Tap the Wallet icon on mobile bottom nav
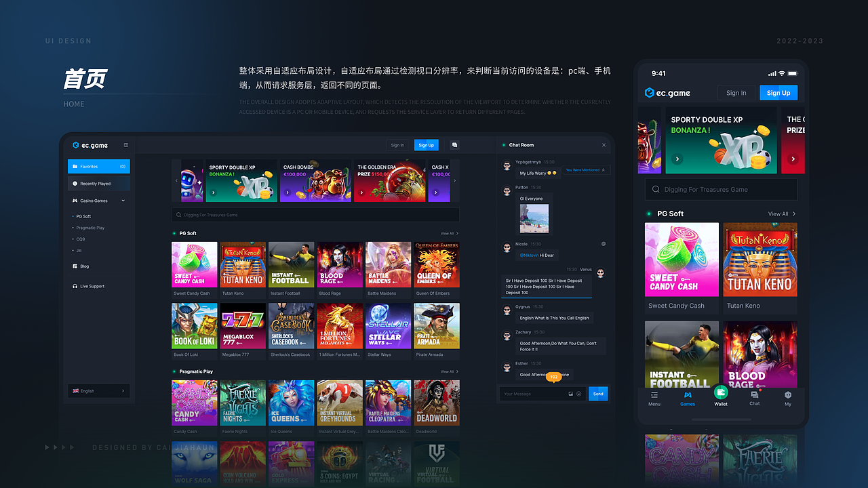 pos(720,392)
